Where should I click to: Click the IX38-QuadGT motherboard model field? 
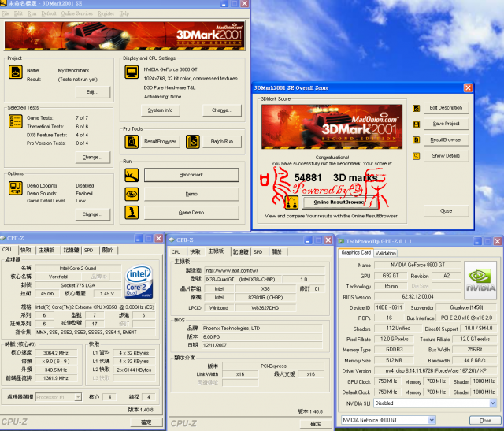tap(243, 280)
